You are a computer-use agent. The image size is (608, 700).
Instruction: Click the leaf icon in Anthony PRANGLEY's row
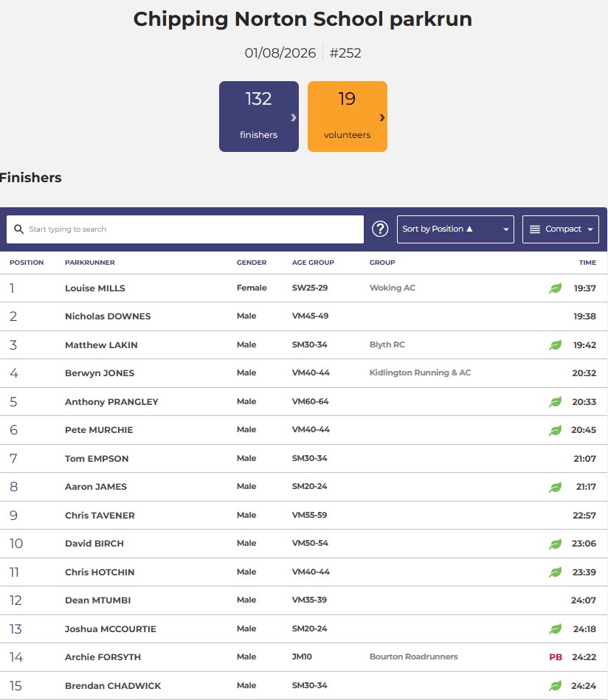tap(556, 401)
